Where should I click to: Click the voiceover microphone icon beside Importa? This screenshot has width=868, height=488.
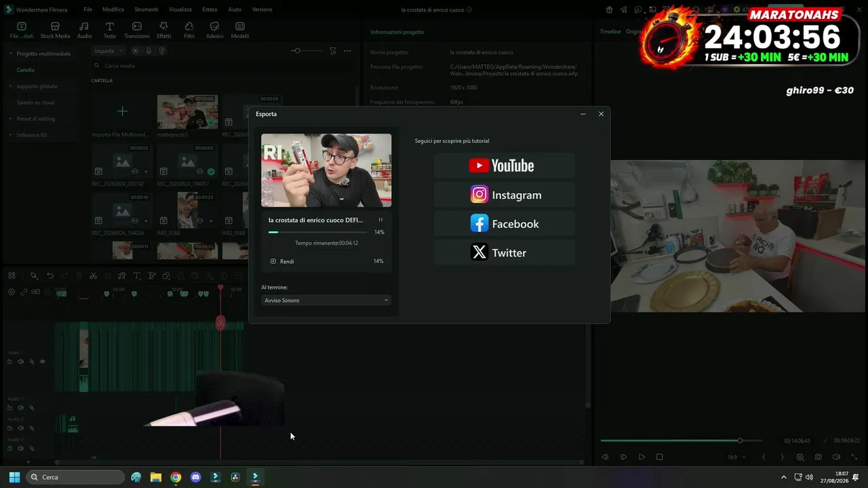pos(149,51)
